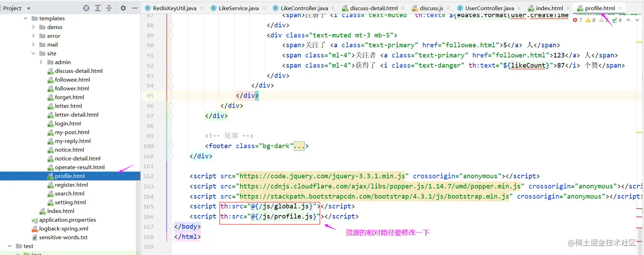Close the UserController.java tab
This screenshot has width=644, height=255.
coord(520,8)
